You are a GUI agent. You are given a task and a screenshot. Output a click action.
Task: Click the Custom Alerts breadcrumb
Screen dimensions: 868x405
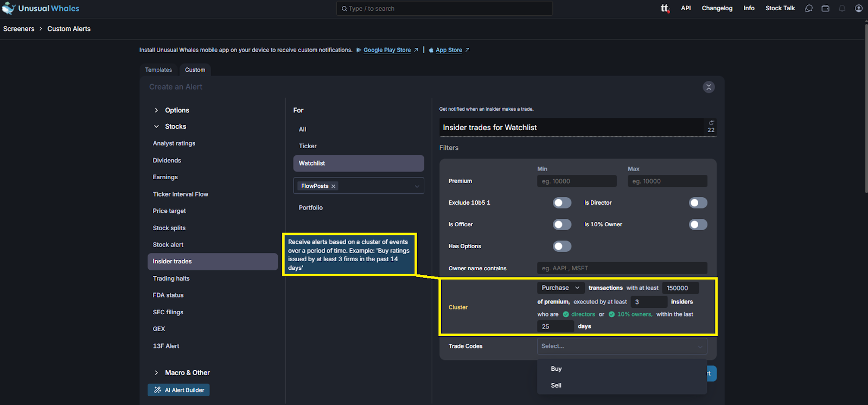pos(69,29)
